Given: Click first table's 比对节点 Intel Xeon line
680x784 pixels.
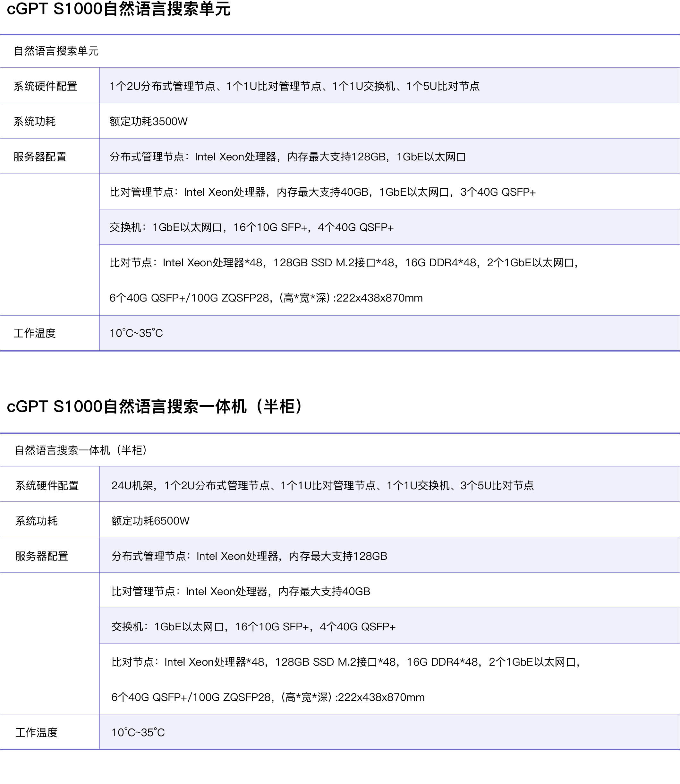Looking at the screenshot, I should [x=344, y=263].
